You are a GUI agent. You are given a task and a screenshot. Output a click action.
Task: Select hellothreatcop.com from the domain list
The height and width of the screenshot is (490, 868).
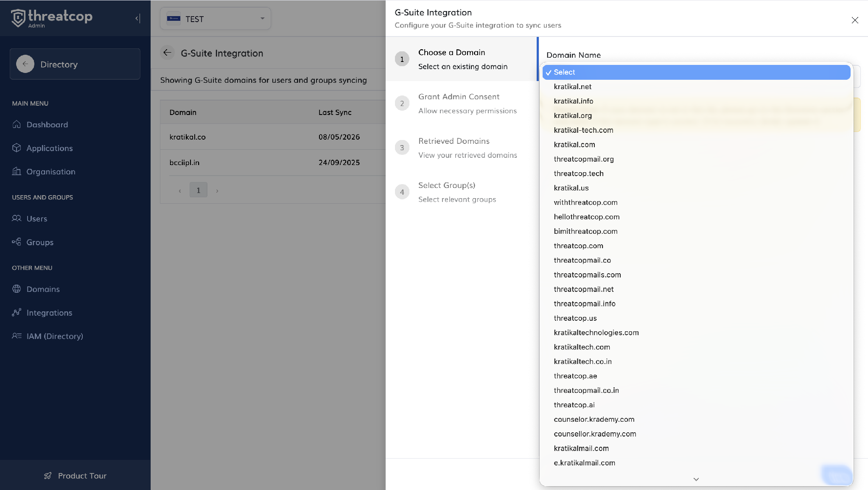click(696, 217)
